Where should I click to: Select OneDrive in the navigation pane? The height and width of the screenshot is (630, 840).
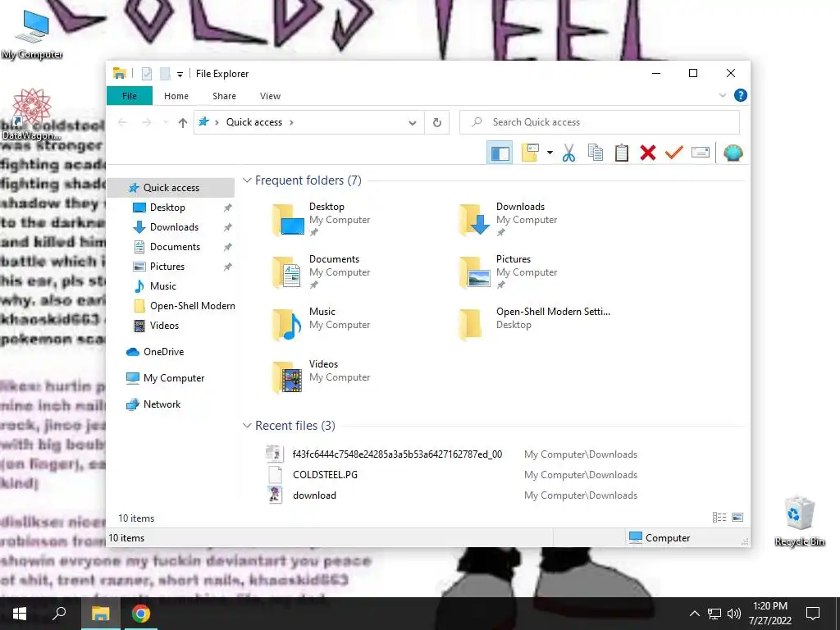(x=163, y=352)
